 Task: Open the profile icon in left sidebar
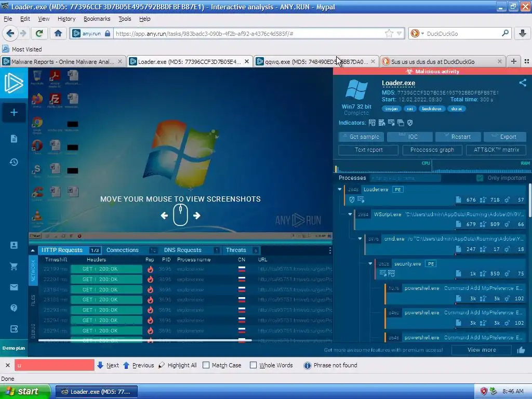pyautogui.click(x=14, y=245)
